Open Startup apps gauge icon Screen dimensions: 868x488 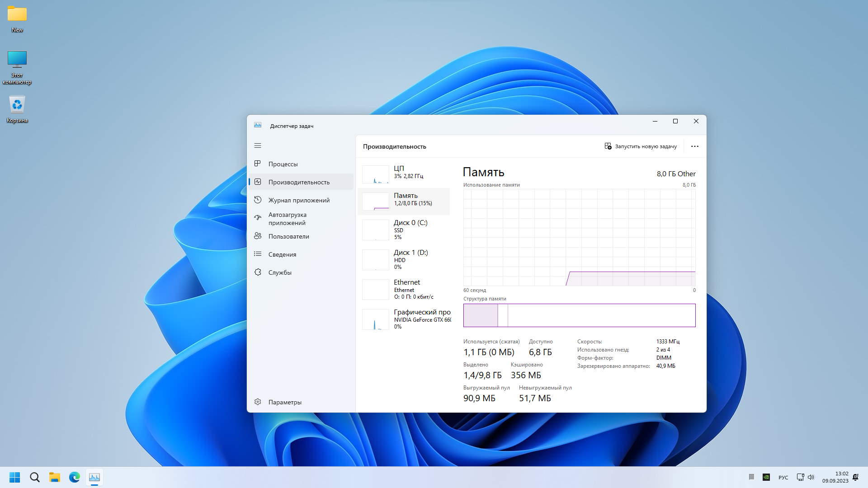click(x=258, y=218)
